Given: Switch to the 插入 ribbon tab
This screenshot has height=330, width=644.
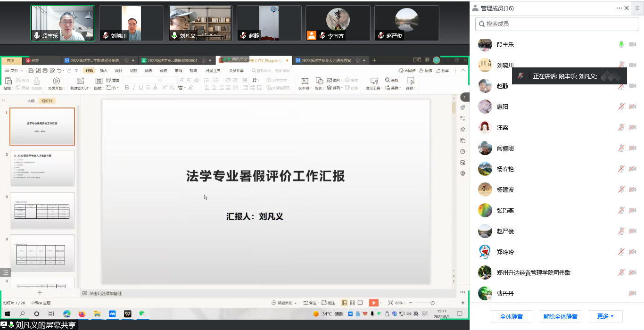Looking at the screenshot, I should point(104,71).
